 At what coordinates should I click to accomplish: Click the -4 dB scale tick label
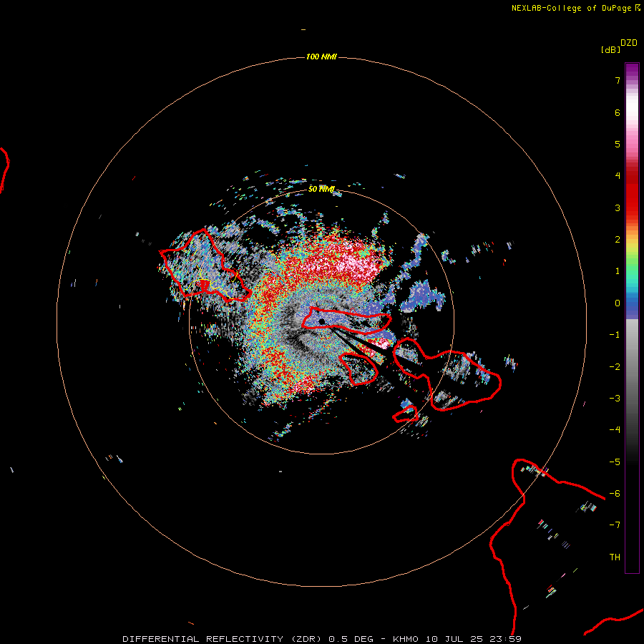(615, 430)
